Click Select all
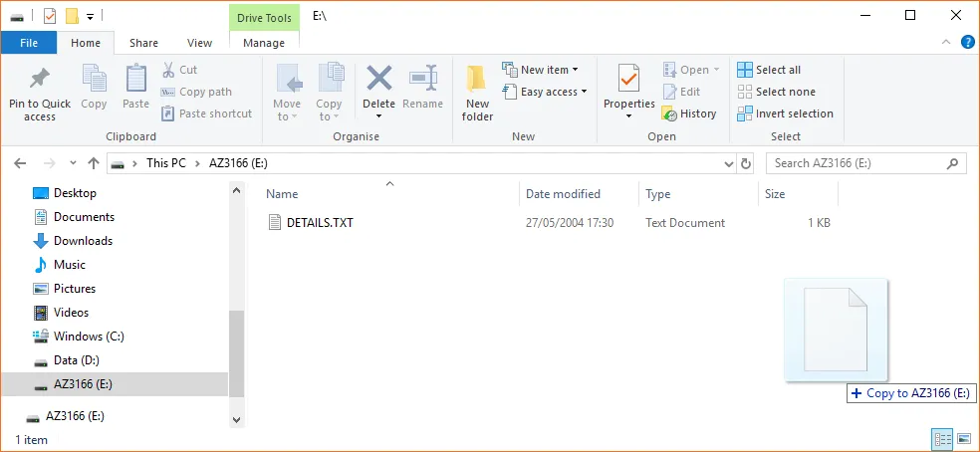 (769, 70)
